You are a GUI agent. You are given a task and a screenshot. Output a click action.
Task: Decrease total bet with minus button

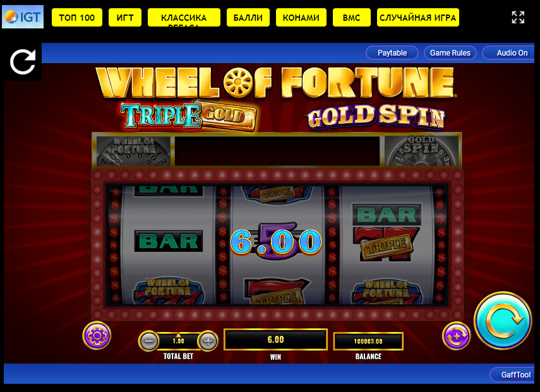[149, 341]
